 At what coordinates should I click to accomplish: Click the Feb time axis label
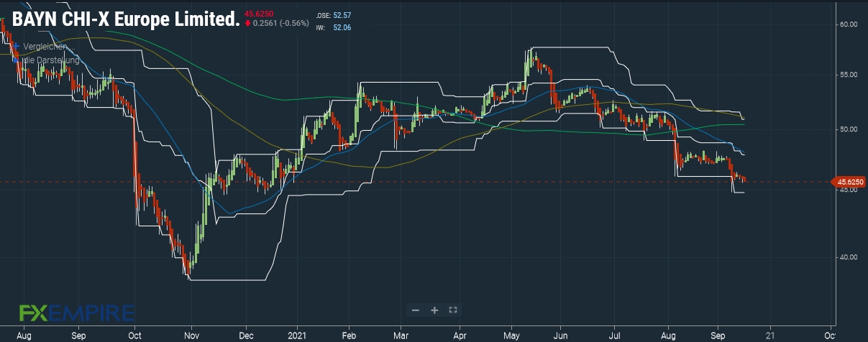coord(350,335)
